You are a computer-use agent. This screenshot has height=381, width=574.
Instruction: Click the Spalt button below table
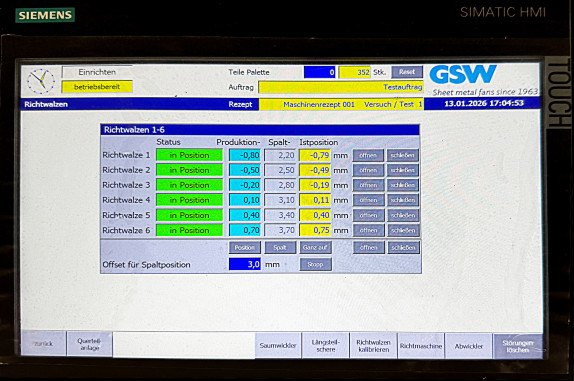click(280, 247)
